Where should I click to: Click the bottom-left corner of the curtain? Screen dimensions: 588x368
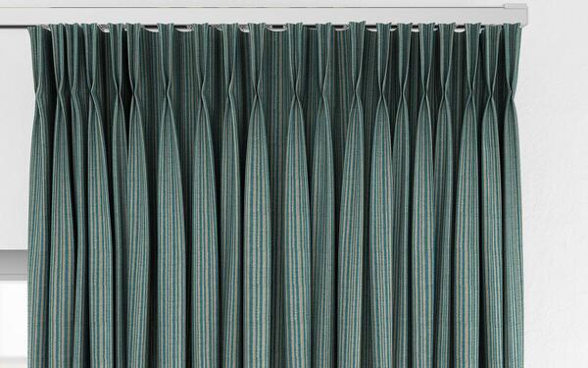pyautogui.click(x=31, y=364)
